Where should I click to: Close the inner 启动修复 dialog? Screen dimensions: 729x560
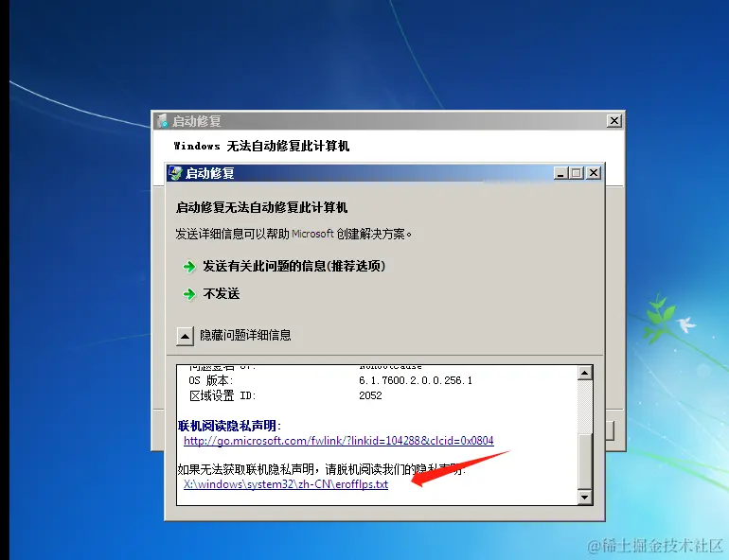pos(594,173)
